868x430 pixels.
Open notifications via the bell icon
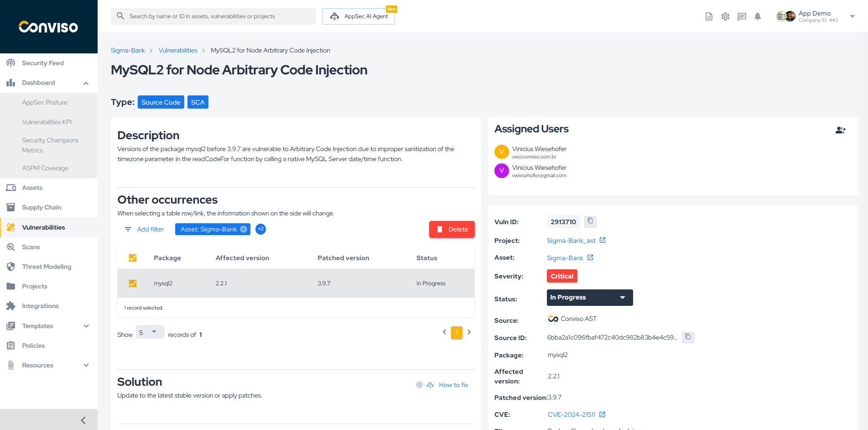758,16
